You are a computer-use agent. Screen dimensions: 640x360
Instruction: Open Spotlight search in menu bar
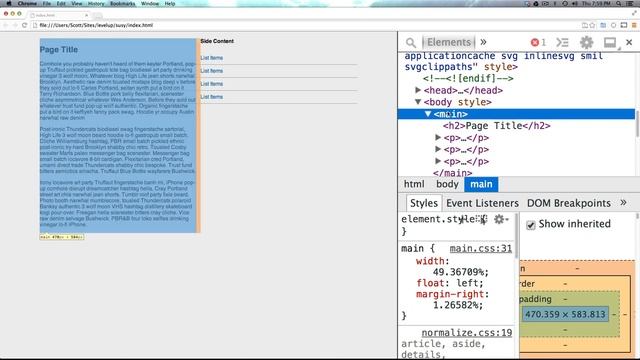(x=619, y=4)
